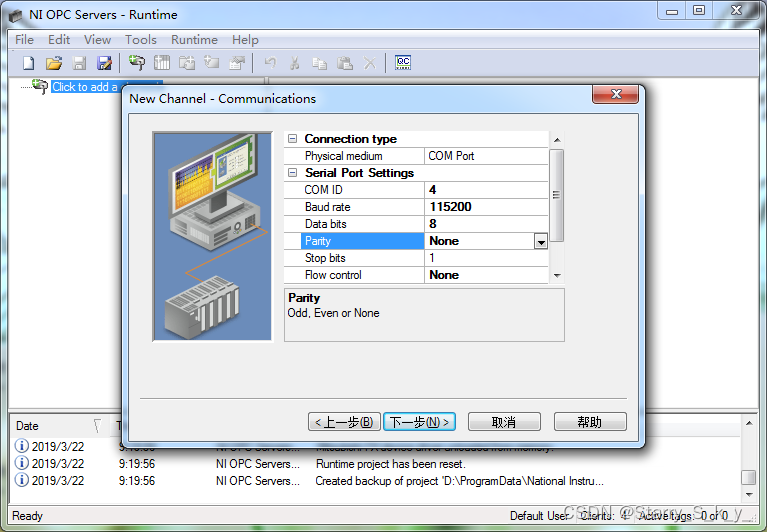
Task: Select the 'Runtime project has been reset.' log entry
Action: tap(390, 464)
